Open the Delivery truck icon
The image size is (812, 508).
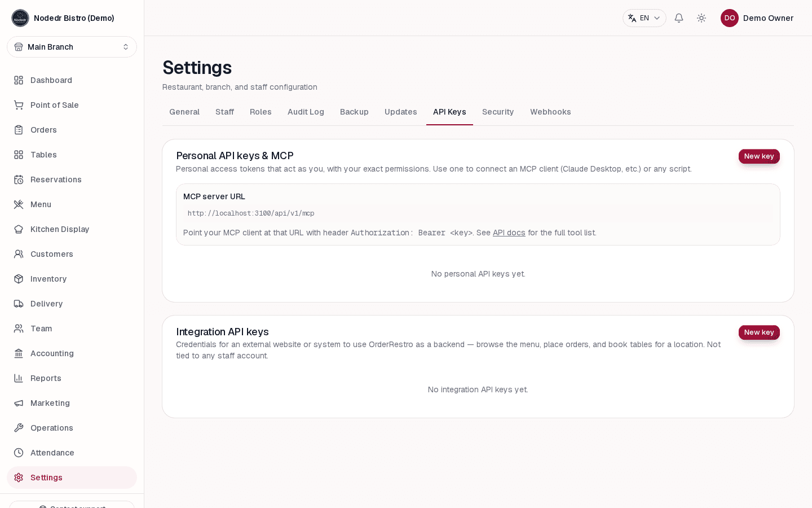point(19,304)
